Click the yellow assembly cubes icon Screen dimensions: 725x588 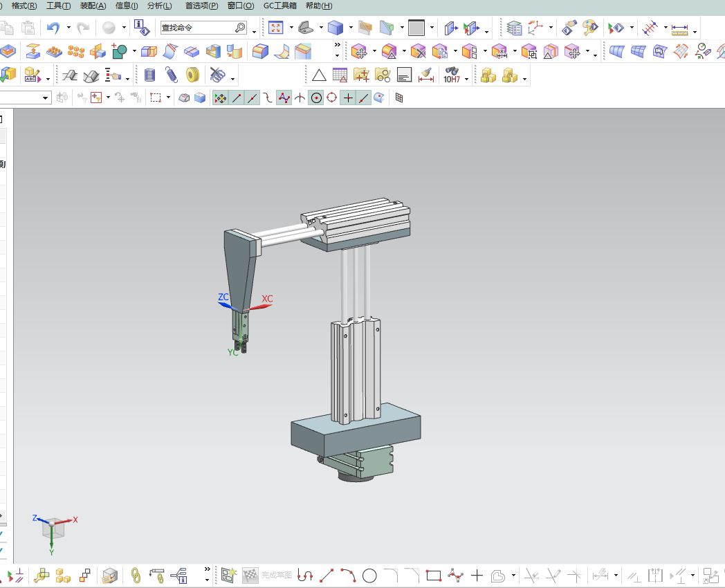click(x=488, y=75)
